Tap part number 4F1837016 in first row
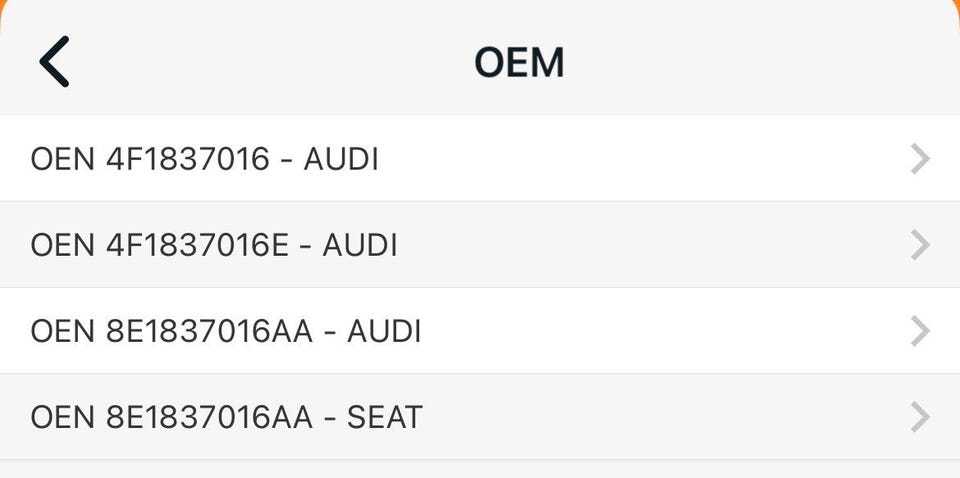The height and width of the screenshot is (478, 960). (187, 159)
